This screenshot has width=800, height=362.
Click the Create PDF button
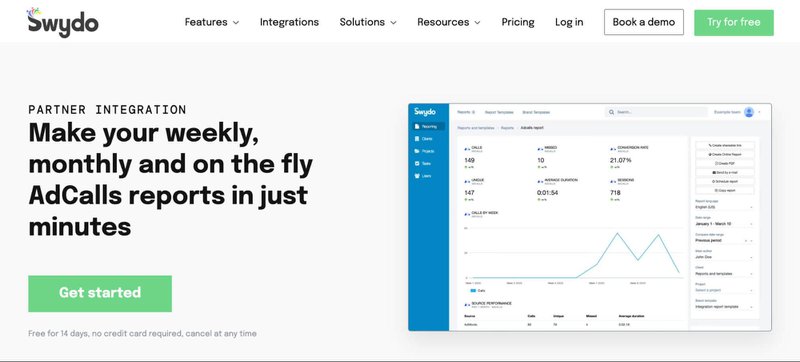pyautogui.click(x=725, y=164)
